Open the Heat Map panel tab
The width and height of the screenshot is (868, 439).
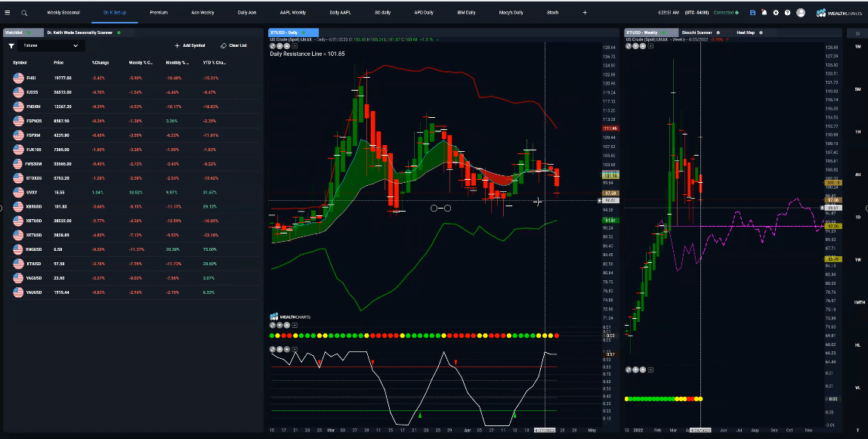click(x=745, y=32)
